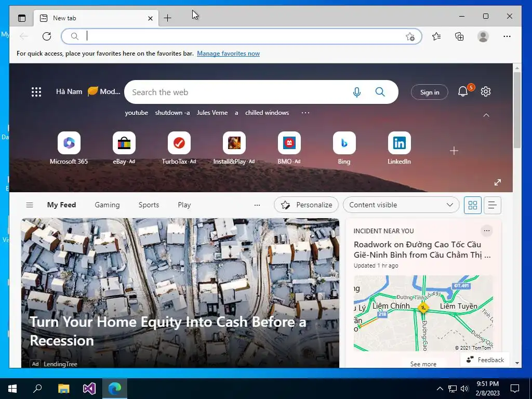532x399 pixels.
Task: Open Windows taskbar search
Action: point(37,389)
